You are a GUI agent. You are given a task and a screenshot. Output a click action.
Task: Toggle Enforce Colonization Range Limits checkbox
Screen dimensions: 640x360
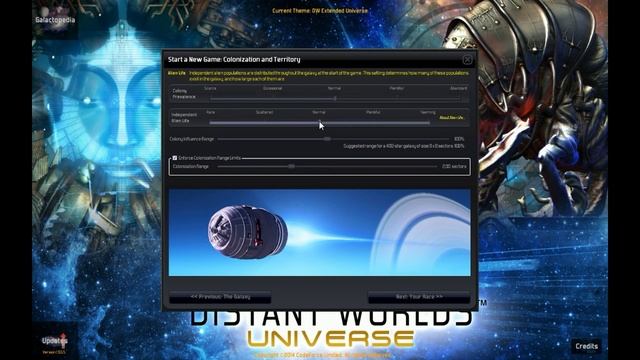pyautogui.click(x=175, y=158)
